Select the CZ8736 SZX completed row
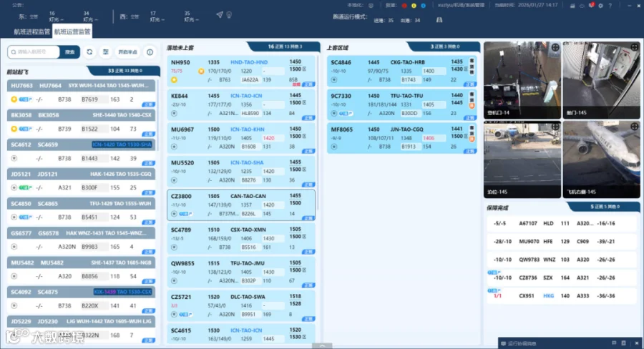The width and height of the screenshot is (644, 349). [562, 277]
